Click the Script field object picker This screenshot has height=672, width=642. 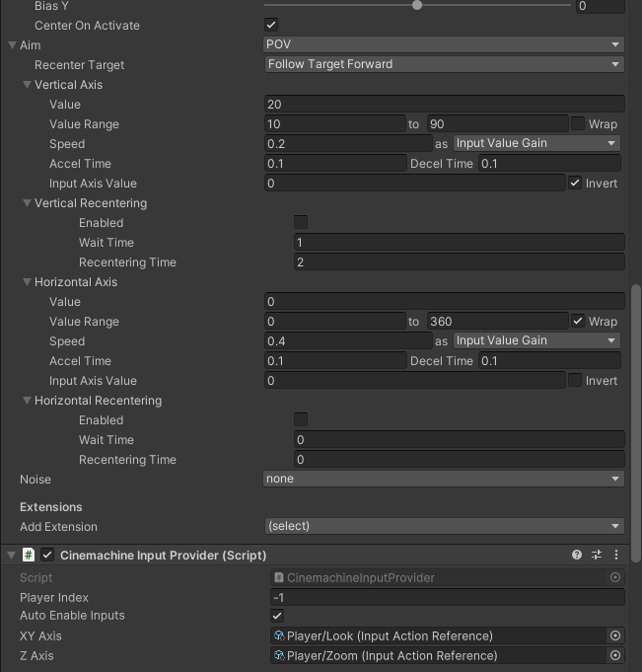[x=615, y=577]
